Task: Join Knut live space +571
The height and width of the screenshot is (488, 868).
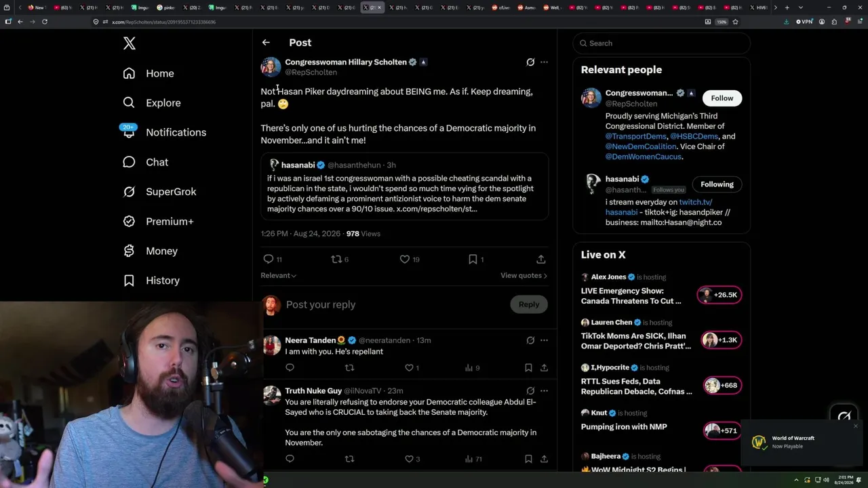Action: (x=721, y=430)
